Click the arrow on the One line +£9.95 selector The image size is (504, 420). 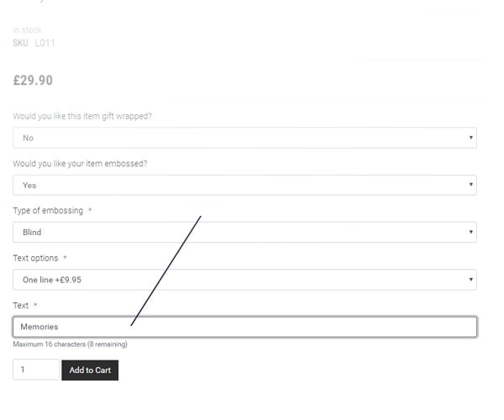pos(470,279)
